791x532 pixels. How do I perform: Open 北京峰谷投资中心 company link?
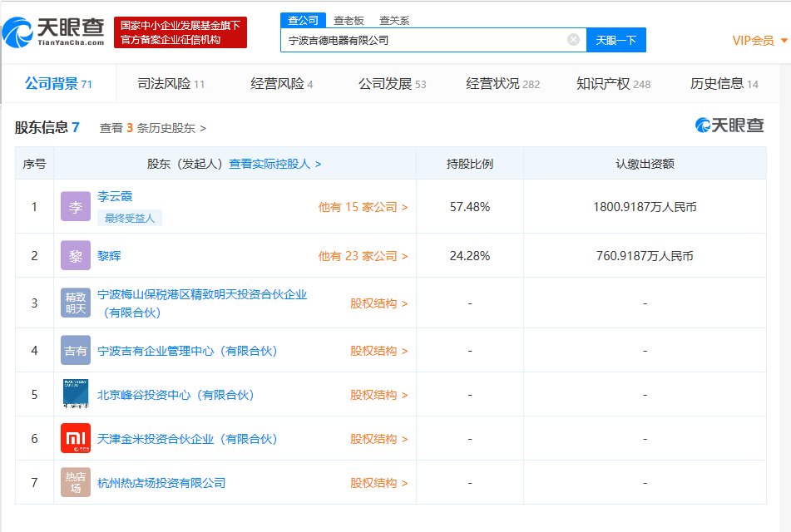[176, 395]
